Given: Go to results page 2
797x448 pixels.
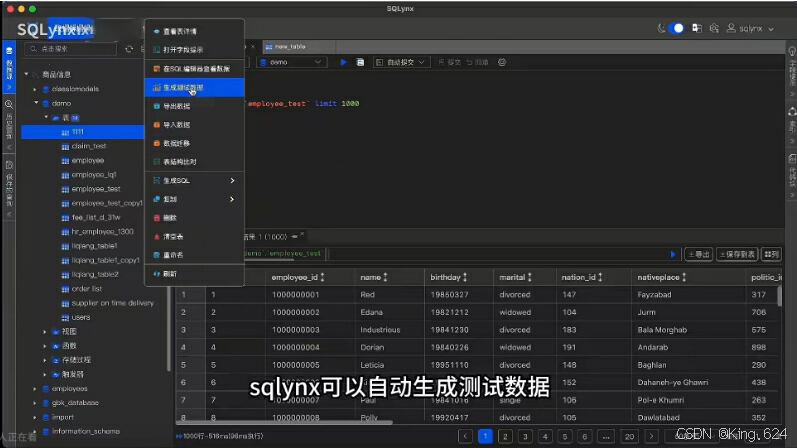Looking at the screenshot, I should click(505, 436).
